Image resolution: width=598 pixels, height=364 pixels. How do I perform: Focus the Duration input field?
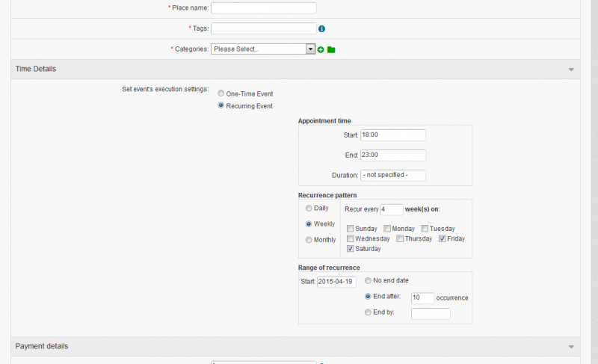pos(392,176)
